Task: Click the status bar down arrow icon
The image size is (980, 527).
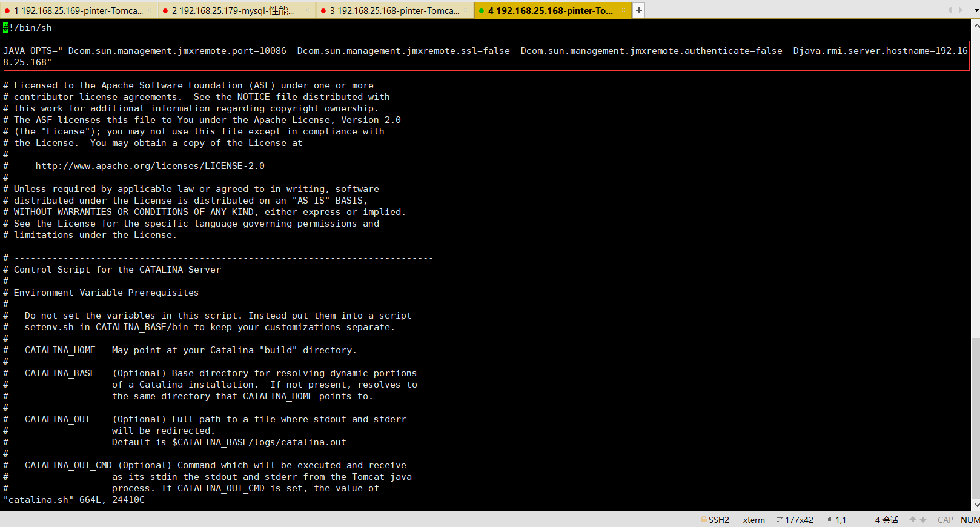Action: coord(923,520)
